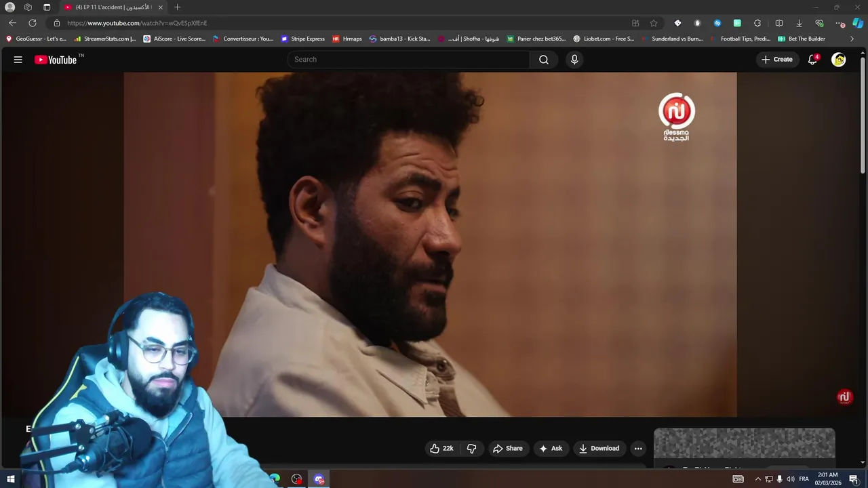868x488 pixels.
Task: Like the video with 22k likes
Action: [x=441, y=448]
